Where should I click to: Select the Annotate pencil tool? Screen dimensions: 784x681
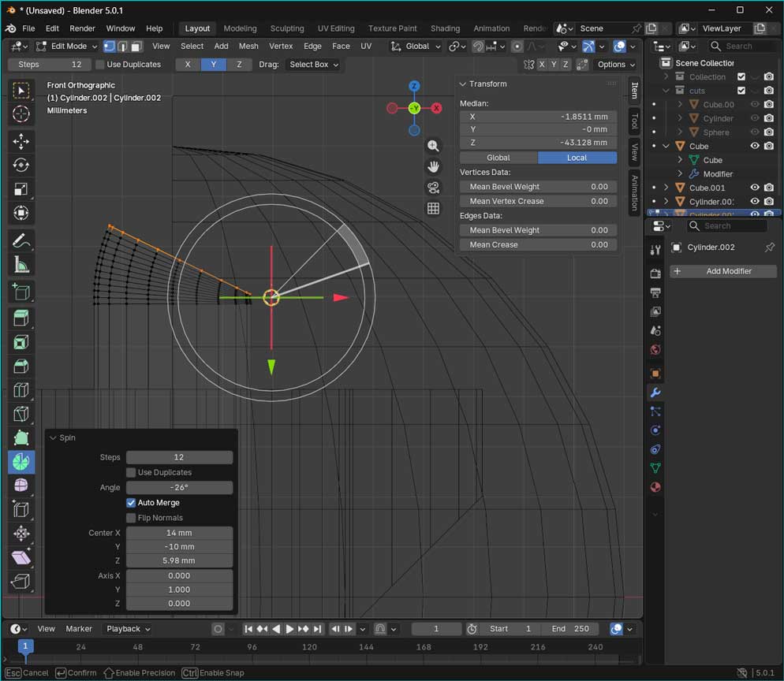21,240
